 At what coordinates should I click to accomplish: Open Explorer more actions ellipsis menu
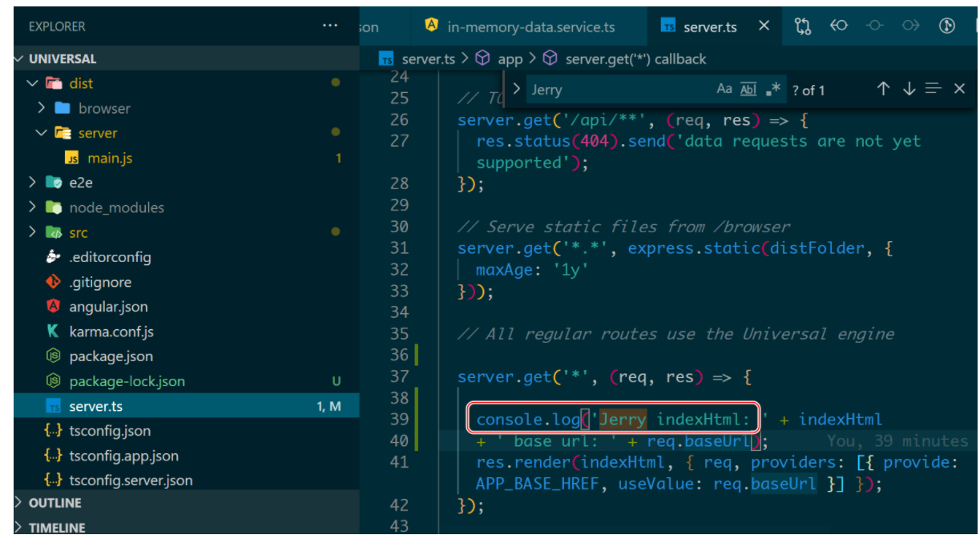tap(329, 26)
